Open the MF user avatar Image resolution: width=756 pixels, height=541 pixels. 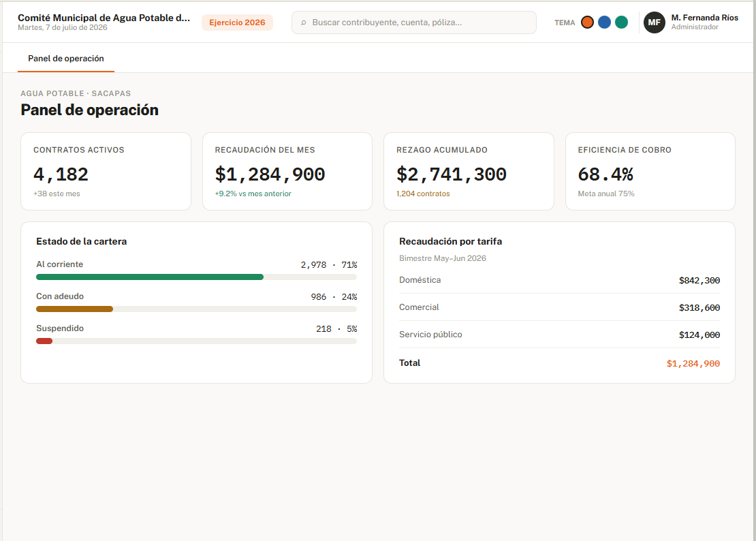(x=654, y=22)
